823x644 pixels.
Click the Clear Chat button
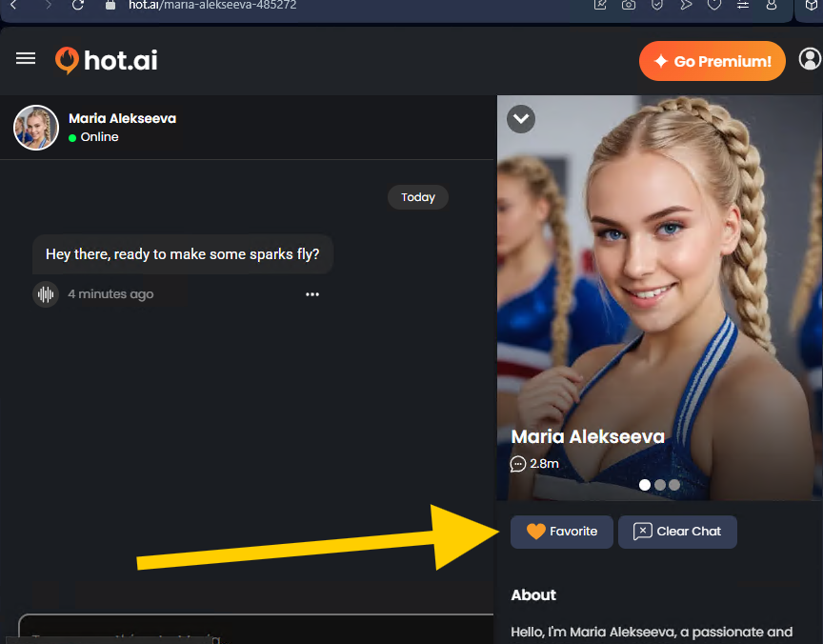point(677,532)
